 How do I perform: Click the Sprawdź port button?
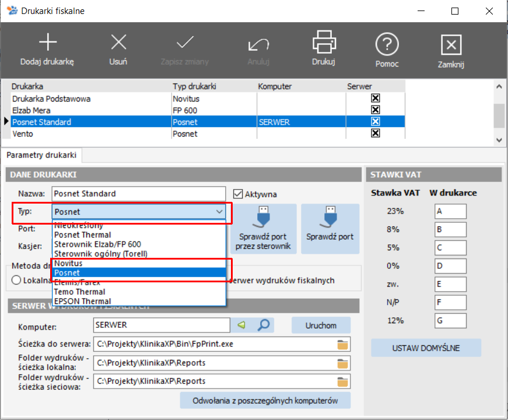click(330, 229)
